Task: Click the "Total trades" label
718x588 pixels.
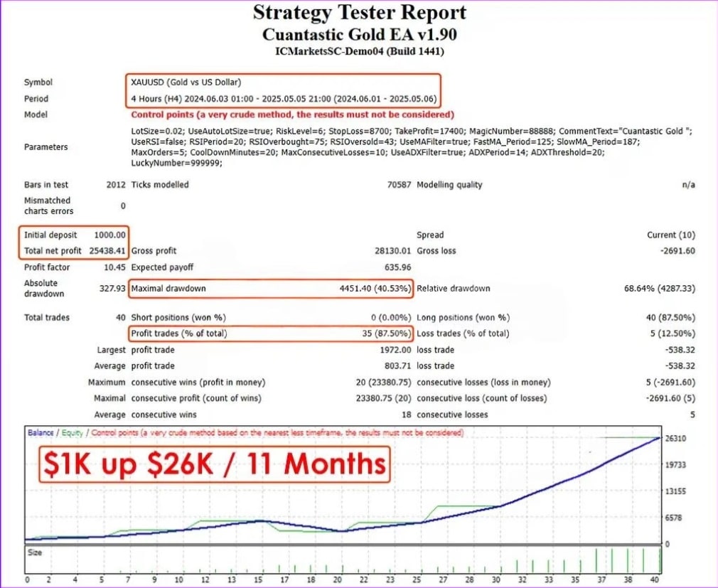Action: [x=47, y=318]
